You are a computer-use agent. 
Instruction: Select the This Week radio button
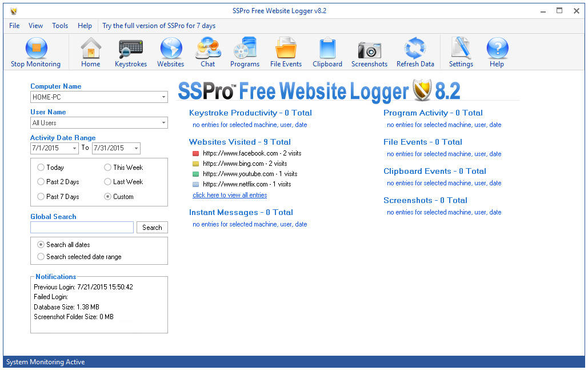[107, 168]
